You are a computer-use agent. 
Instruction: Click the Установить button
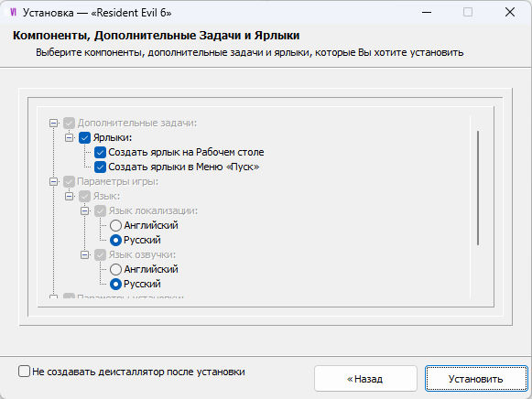pos(476,379)
